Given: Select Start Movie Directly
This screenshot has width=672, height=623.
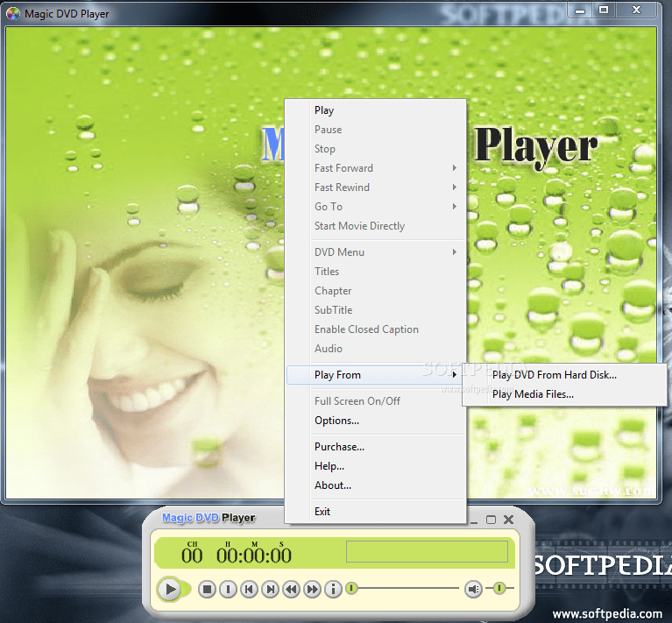Looking at the screenshot, I should tap(376, 226).
